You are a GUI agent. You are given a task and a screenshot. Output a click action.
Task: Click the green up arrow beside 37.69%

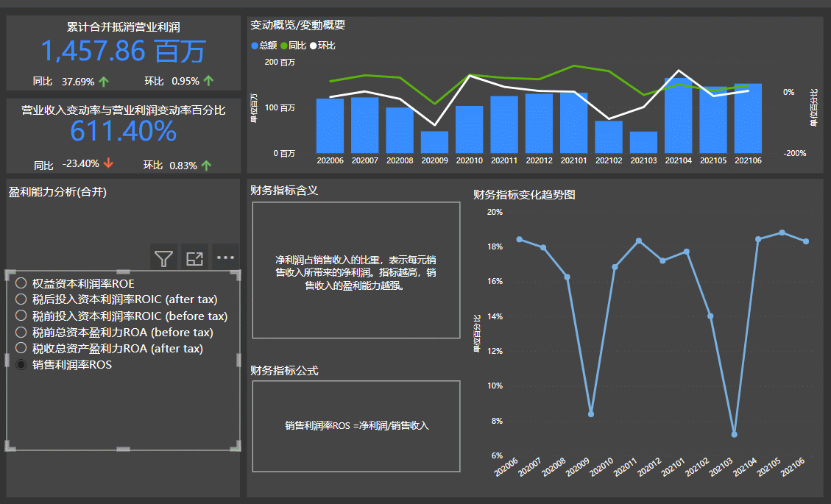click(x=104, y=82)
